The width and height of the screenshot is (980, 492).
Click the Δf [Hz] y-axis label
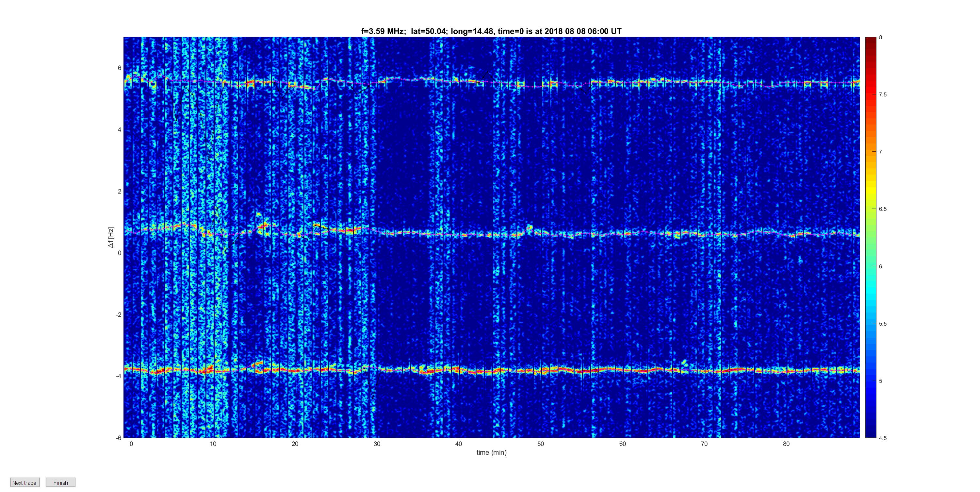[111, 237]
